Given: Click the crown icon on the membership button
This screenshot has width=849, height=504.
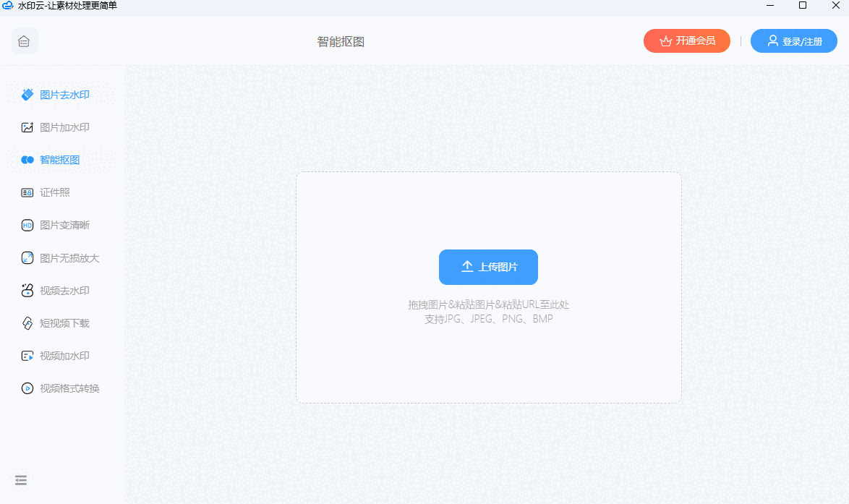Looking at the screenshot, I should 664,40.
